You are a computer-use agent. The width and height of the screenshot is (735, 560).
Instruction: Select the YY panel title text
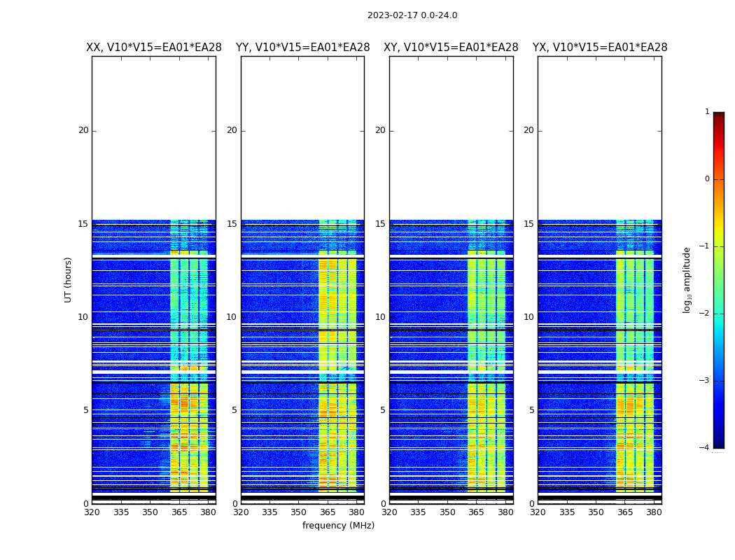click(302, 48)
